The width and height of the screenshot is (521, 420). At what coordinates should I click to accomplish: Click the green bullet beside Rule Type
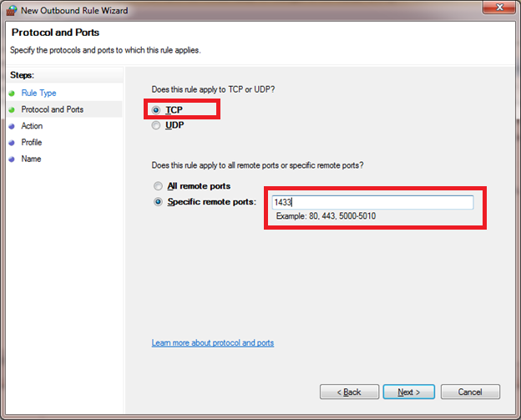tap(12, 93)
